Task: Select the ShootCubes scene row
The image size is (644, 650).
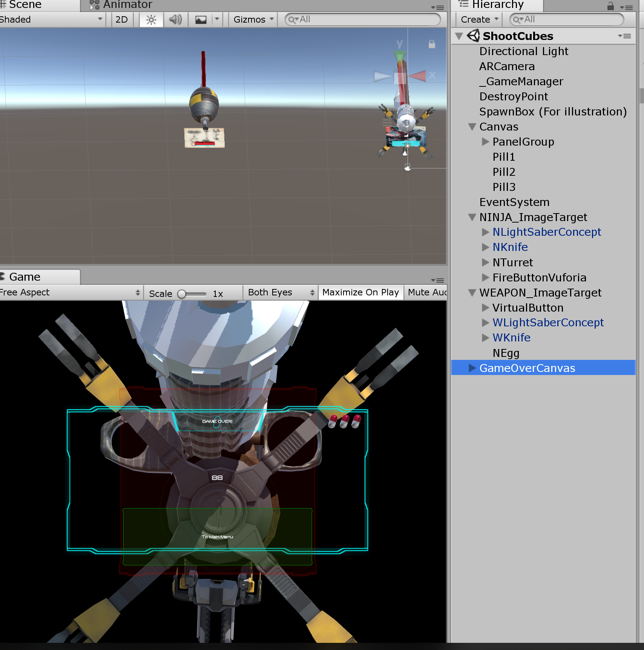Action: 543,36
